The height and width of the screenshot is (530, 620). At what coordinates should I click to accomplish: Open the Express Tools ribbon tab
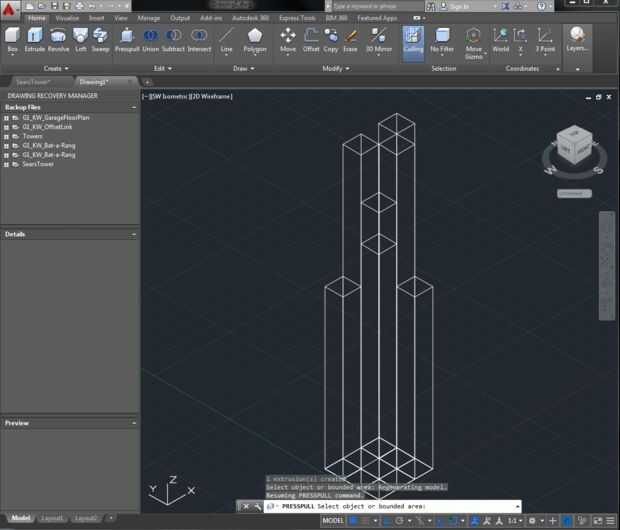297,18
